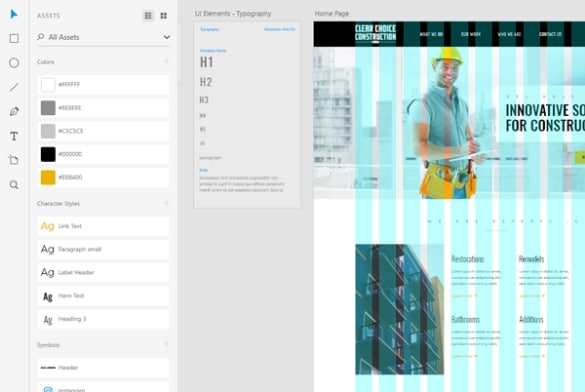Add a new color with Colors plus

(167, 61)
